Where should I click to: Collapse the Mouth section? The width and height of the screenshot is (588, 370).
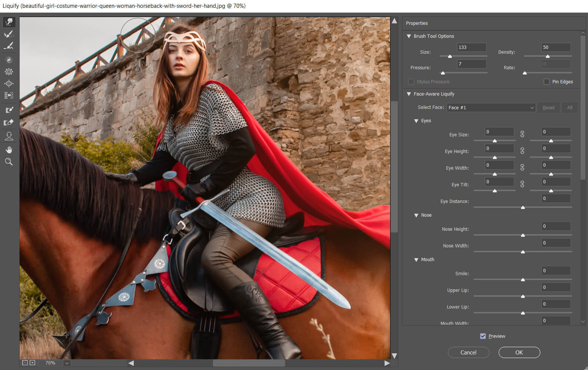[x=416, y=260]
